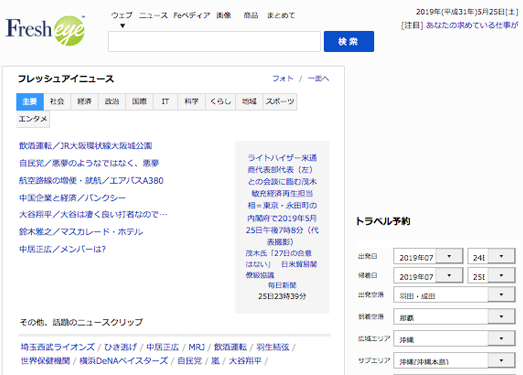Expand the 広域エリア dropdown showing 沖縄
The image size is (523, 375).
click(x=454, y=338)
